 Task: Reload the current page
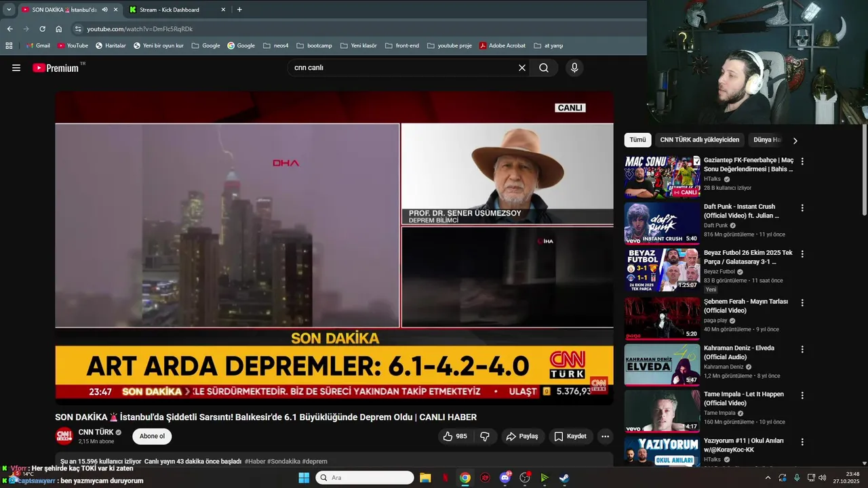tap(42, 29)
